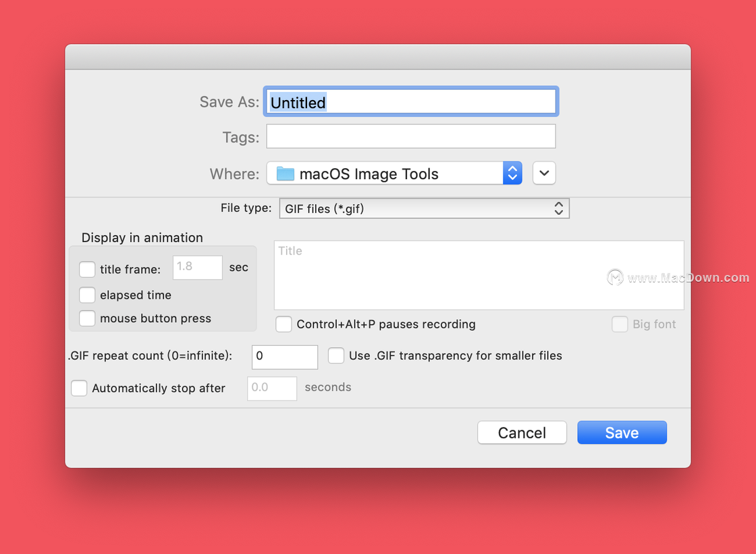Click the File type label
The height and width of the screenshot is (554, 756).
click(x=246, y=208)
